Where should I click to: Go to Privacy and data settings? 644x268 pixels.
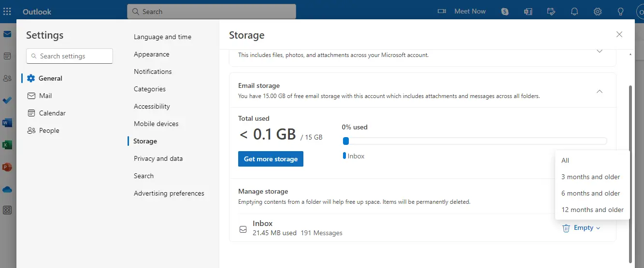click(158, 158)
